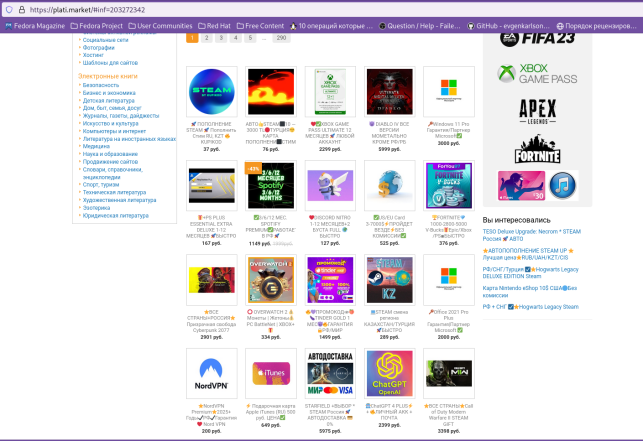Open the Медицина category link
643x441 pixels.
96,146
